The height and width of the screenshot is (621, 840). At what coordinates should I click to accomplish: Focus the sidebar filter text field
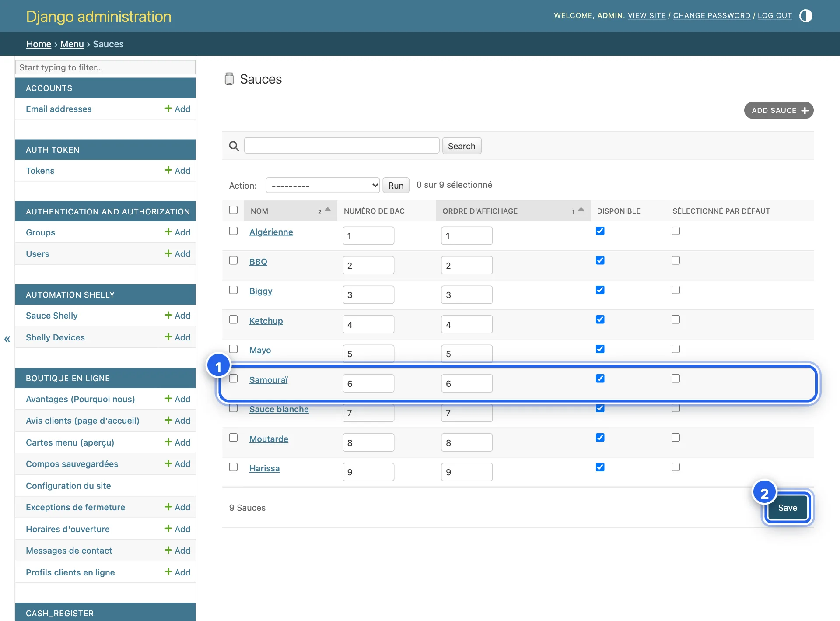pos(105,67)
